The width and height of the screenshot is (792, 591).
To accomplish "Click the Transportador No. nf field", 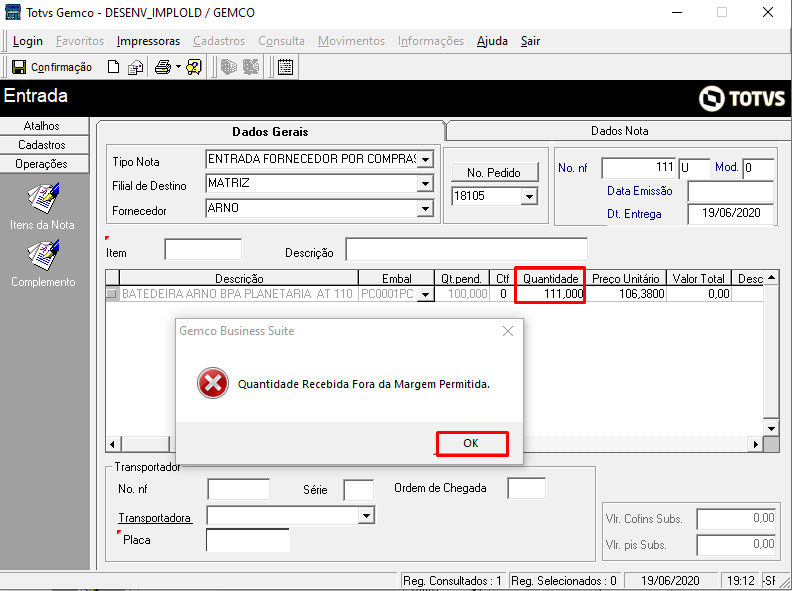I will point(238,489).
